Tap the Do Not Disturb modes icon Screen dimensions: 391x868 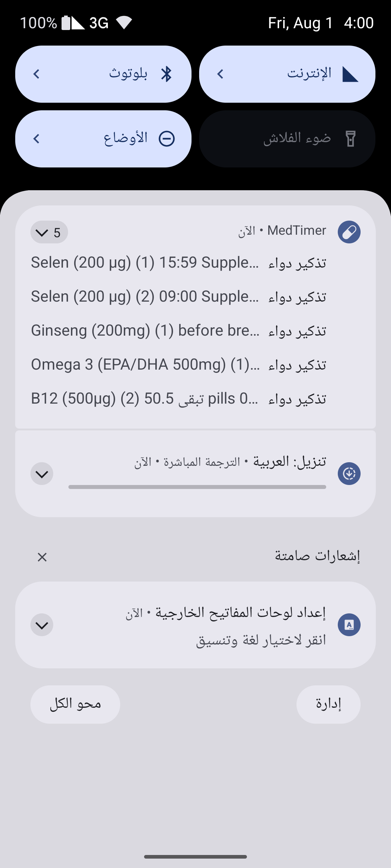pos(167,139)
